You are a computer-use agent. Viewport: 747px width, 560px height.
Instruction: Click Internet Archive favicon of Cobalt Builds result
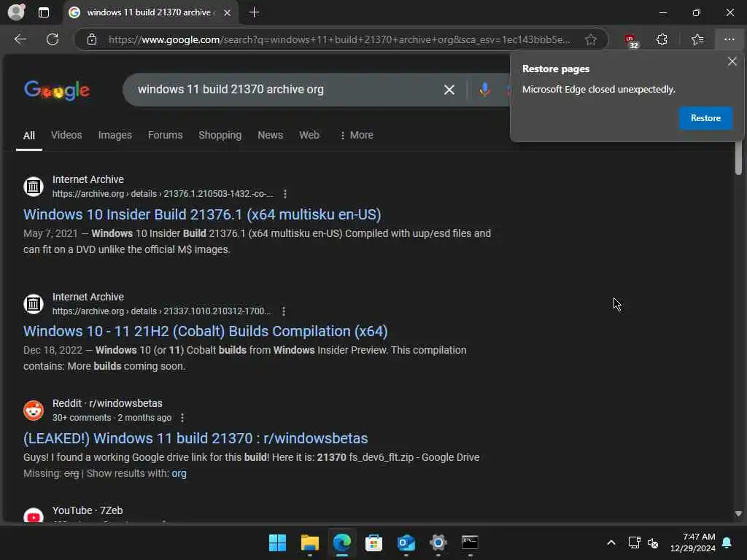[34, 304]
